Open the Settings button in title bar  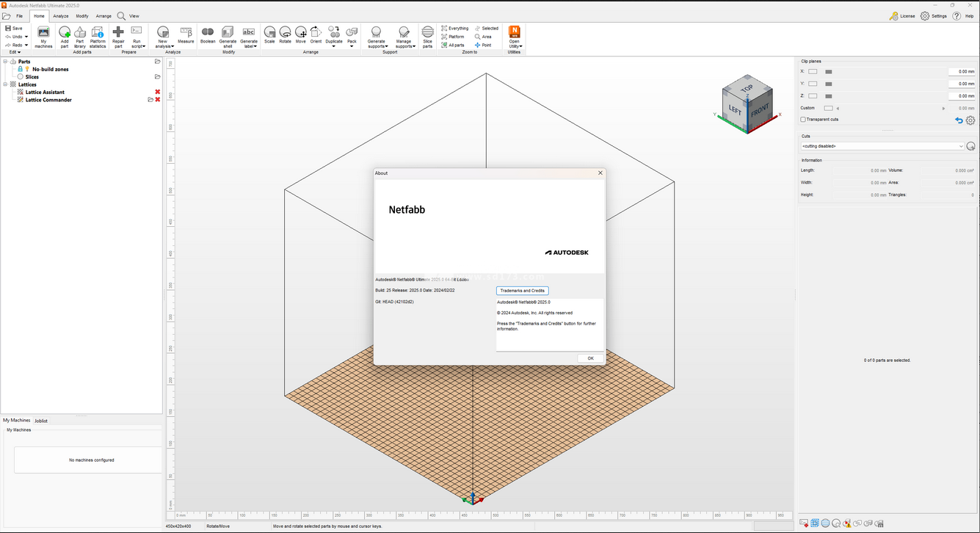(934, 15)
